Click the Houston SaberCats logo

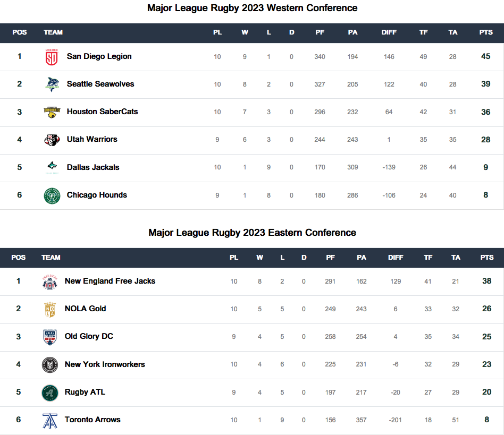click(x=52, y=112)
